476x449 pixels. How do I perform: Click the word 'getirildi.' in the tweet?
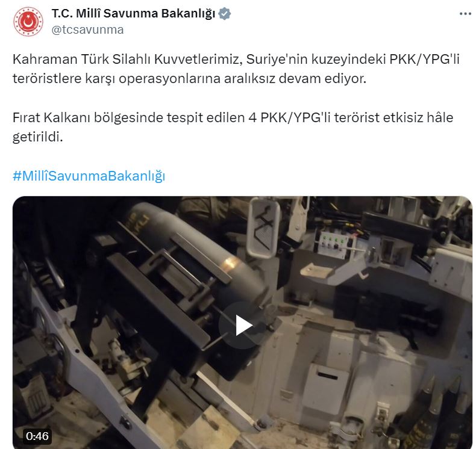tap(37, 137)
